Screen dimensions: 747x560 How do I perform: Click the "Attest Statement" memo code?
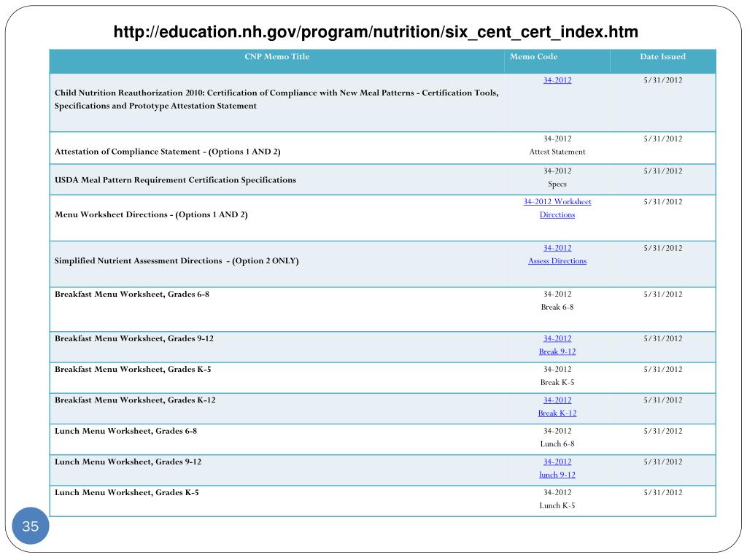tap(557, 152)
